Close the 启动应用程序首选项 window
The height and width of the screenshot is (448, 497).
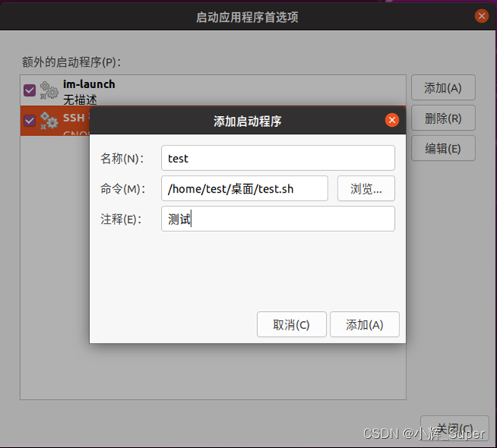tap(482, 15)
